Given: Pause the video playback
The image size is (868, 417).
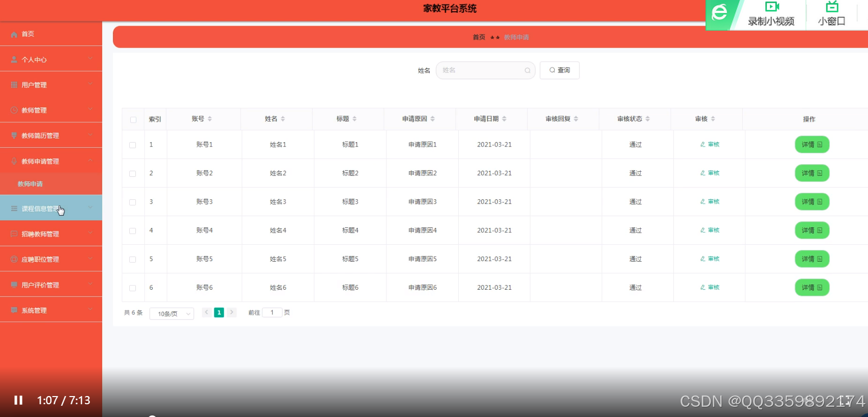Looking at the screenshot, I should point(18,400).
